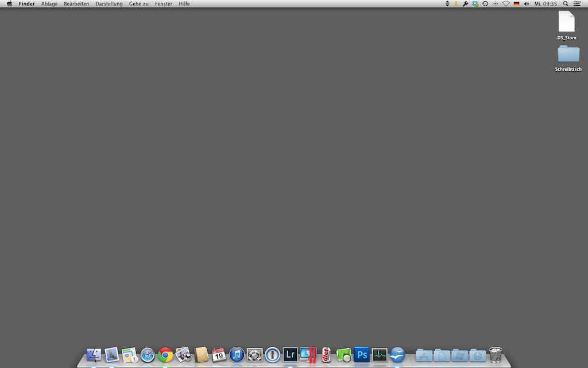Launch Safari from the Dock
The image size is (588, 368).
[148, 355]
